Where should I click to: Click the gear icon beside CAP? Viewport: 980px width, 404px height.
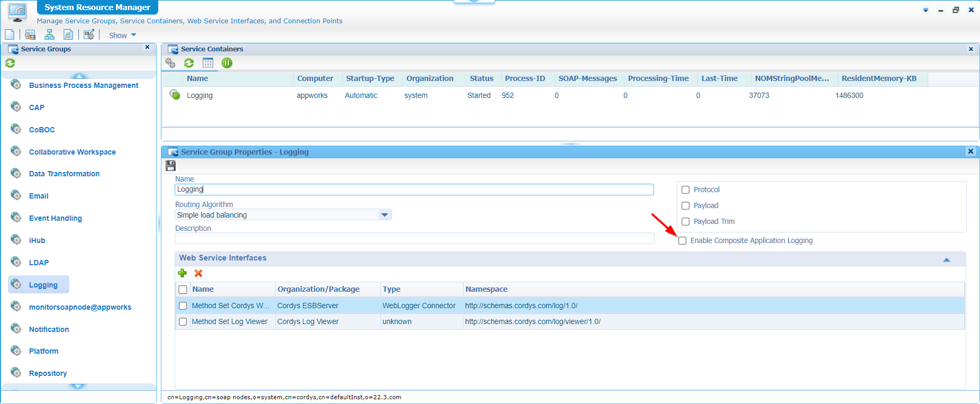(16, 106)
